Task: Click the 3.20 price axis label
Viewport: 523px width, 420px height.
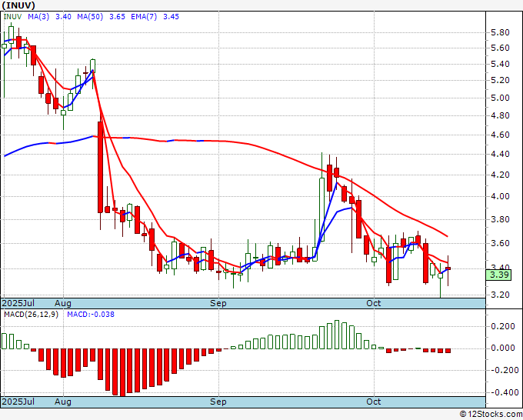Action: pos(500,295)
